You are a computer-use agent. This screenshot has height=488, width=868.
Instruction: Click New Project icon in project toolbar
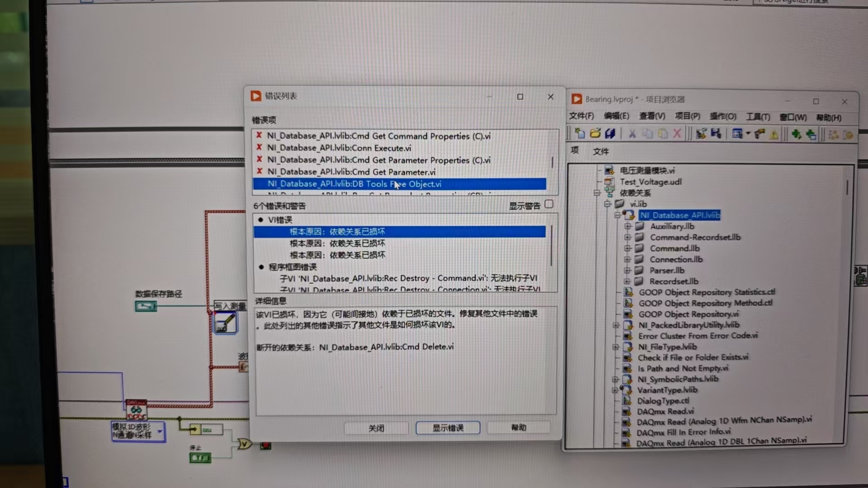[580, 133]
